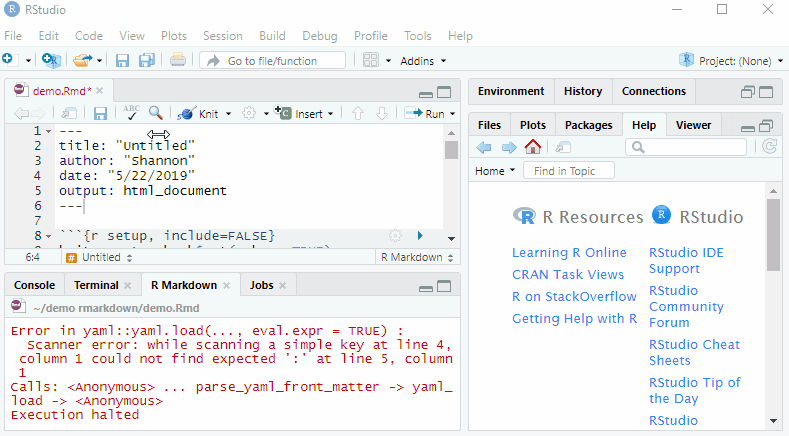Open the Tools menu
789x436 pixels.
(x=418, y=36)
